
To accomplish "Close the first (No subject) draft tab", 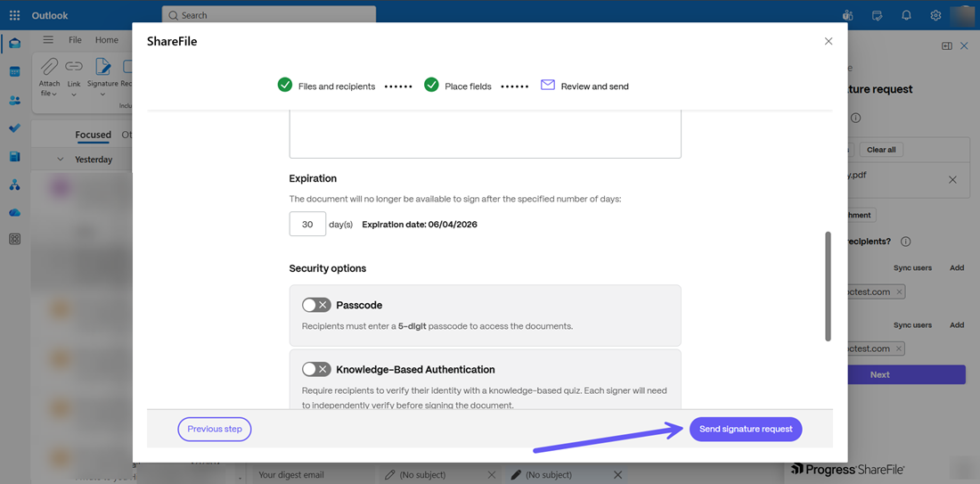I will (x=491, y=474).
